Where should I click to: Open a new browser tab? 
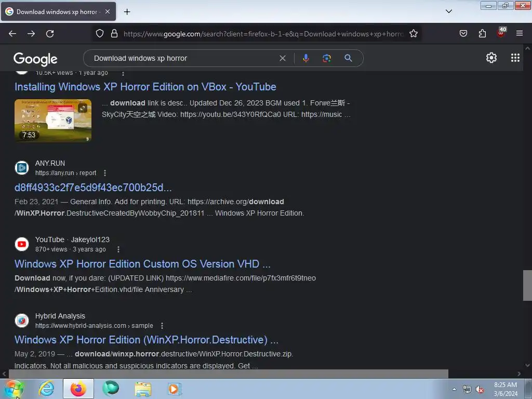pyautogui.click(x=127, y=12)
